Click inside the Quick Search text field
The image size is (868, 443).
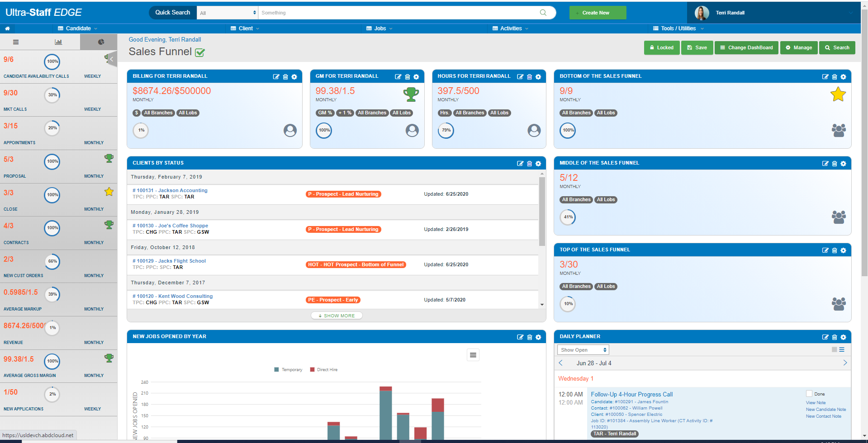[x=398, y=12]
